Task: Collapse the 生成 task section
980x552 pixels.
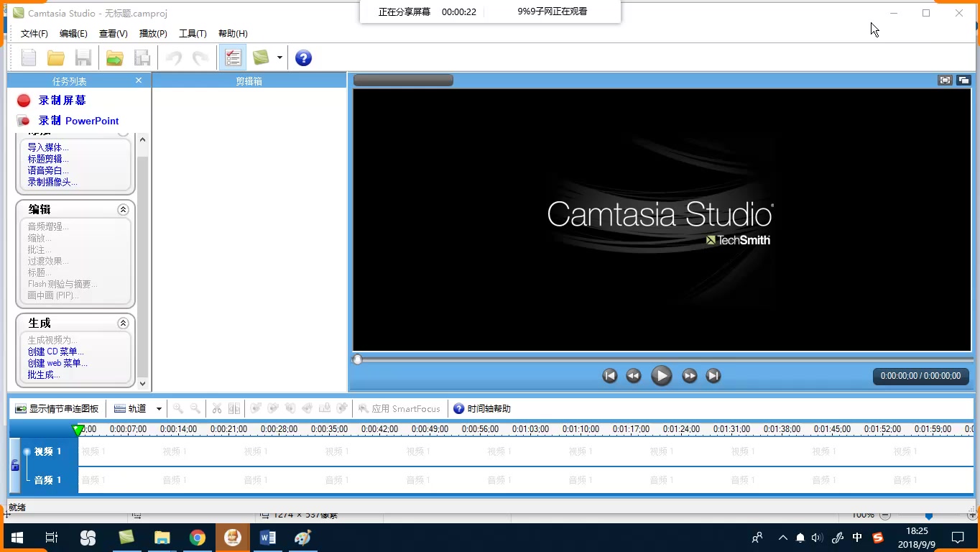Action: tap(123, 323)
